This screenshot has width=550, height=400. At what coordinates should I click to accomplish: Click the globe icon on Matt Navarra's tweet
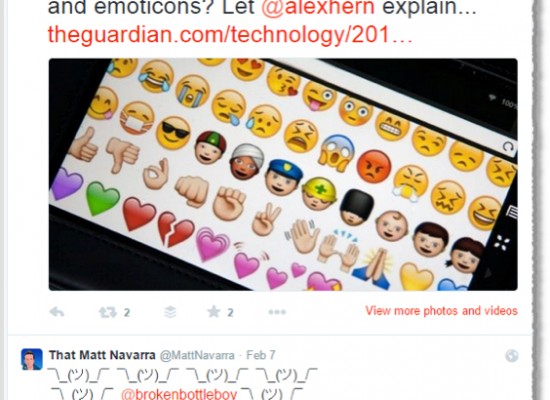tap(512, 356)
